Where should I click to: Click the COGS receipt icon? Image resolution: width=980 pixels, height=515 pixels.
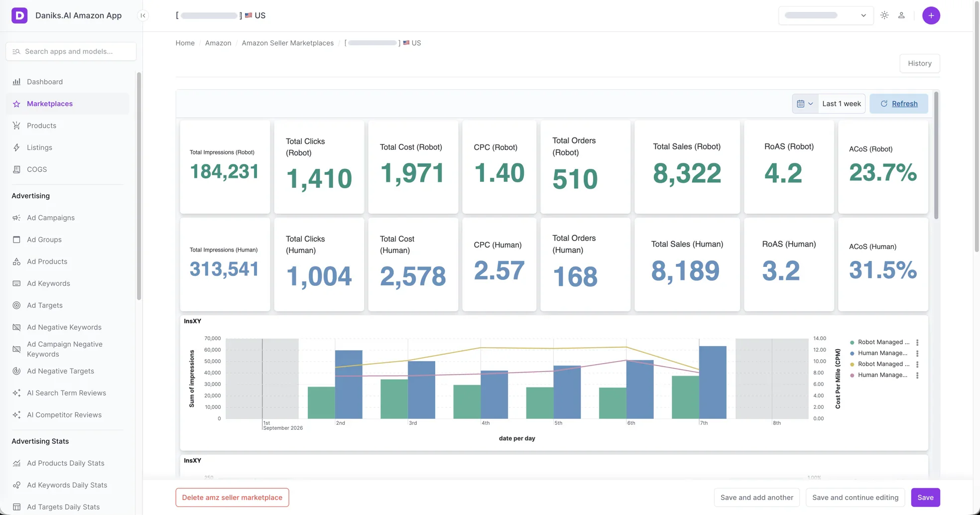point(16,169)
